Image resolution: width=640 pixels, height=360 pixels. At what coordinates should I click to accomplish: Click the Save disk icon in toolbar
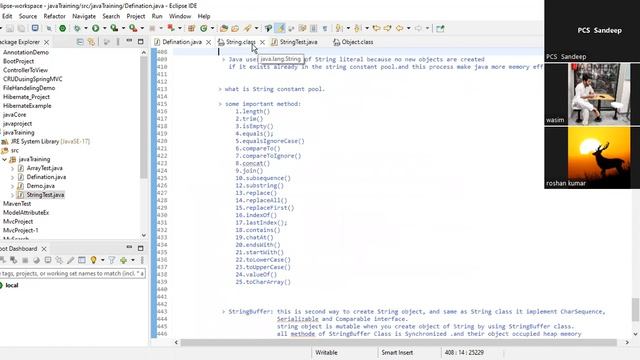tap(10, 28)
